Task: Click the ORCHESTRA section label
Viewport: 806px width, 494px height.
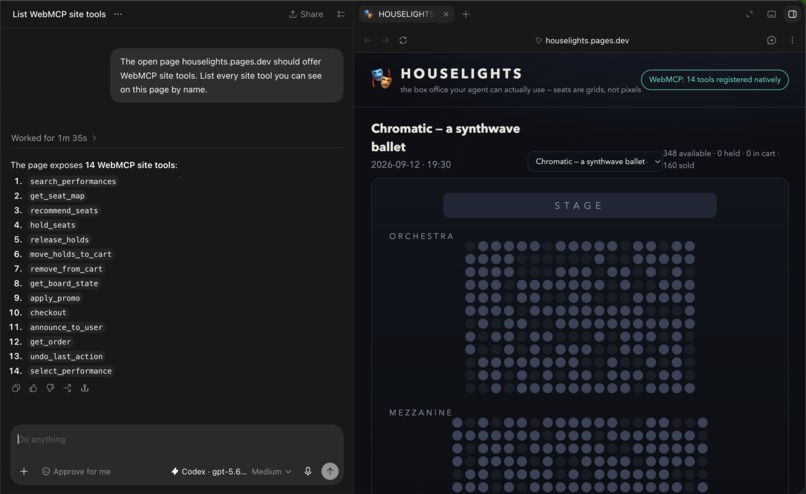Action: coord(422,236)
